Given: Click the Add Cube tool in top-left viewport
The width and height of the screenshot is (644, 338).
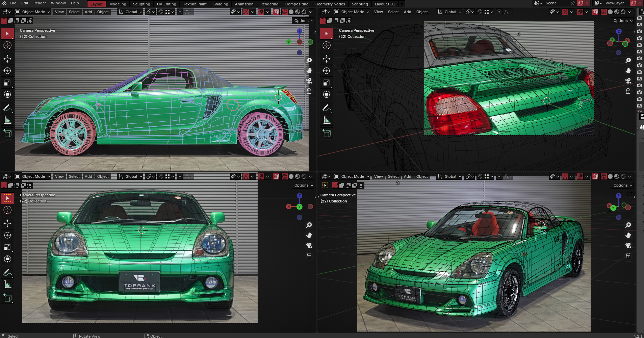Looking at the screenshot, I should [7, 134].
